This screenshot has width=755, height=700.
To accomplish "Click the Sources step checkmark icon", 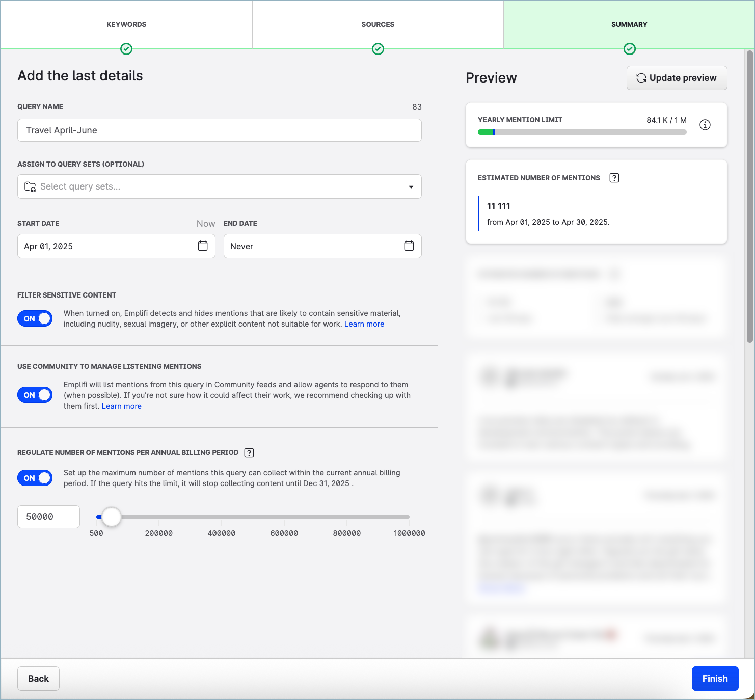I will click(x=378, y=49).
